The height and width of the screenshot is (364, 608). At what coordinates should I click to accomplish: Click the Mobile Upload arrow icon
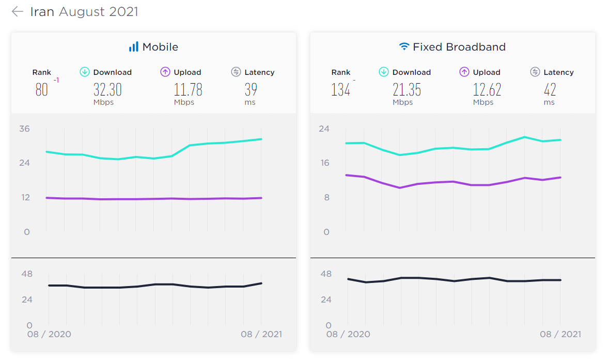tap(165, 72)
